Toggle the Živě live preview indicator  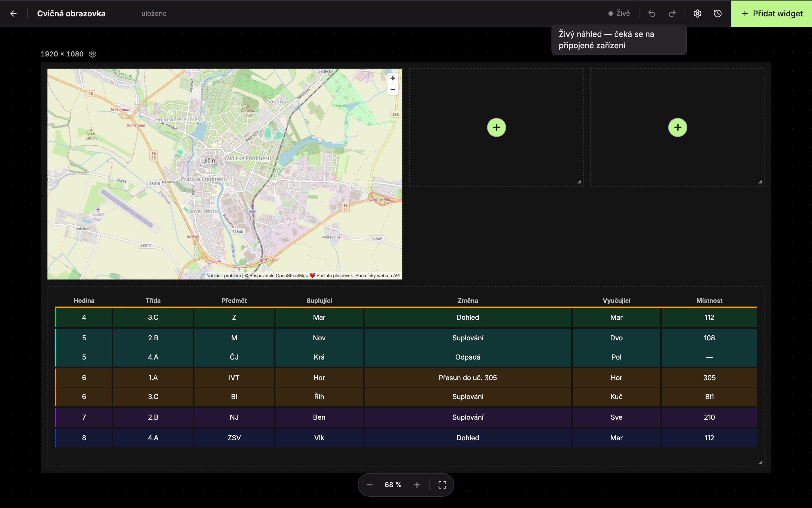pos(619,14)
